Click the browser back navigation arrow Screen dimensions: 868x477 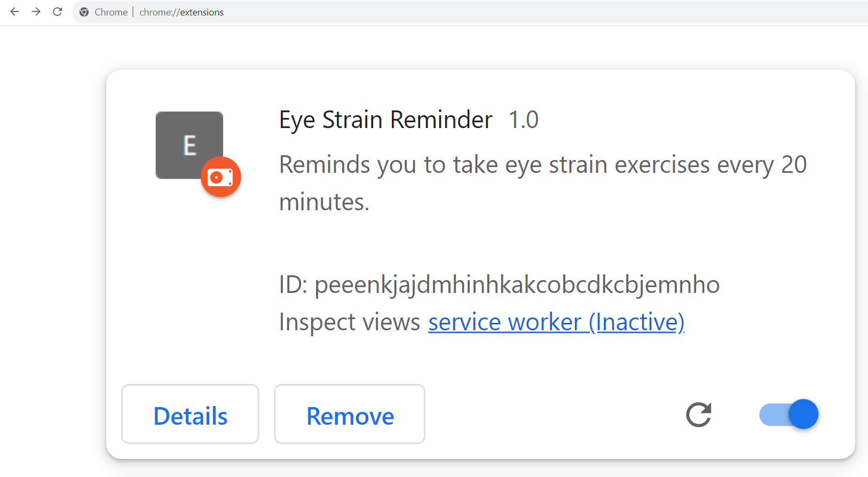pyautogui.click(x=14, y=12)
